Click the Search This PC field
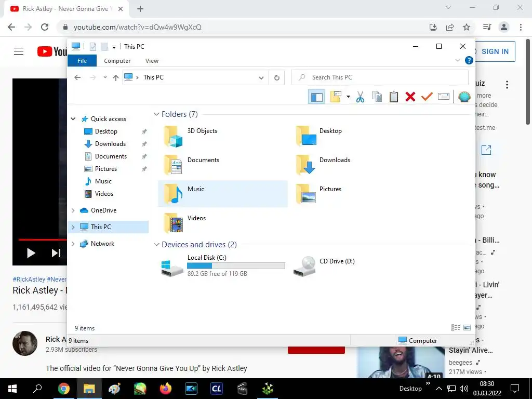 pyautogui.click(x=380, y=77)
